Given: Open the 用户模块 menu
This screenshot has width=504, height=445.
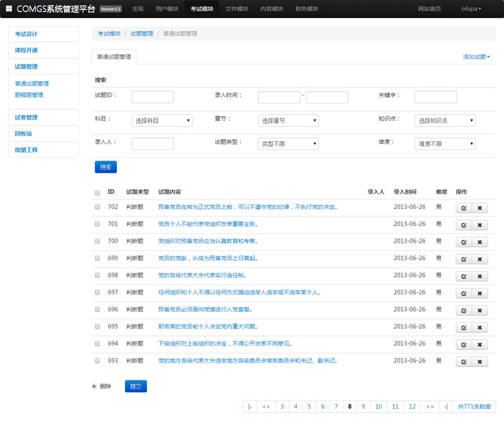Looking at the screenshot, I should [x=167, y=9].
